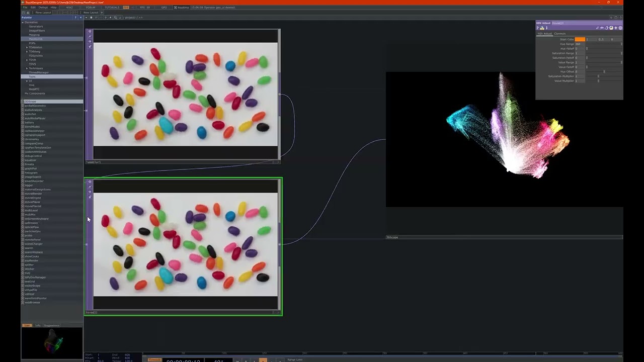Select the particlesGpu palette component
Screen dimensions: 644x362
point(32,231)
